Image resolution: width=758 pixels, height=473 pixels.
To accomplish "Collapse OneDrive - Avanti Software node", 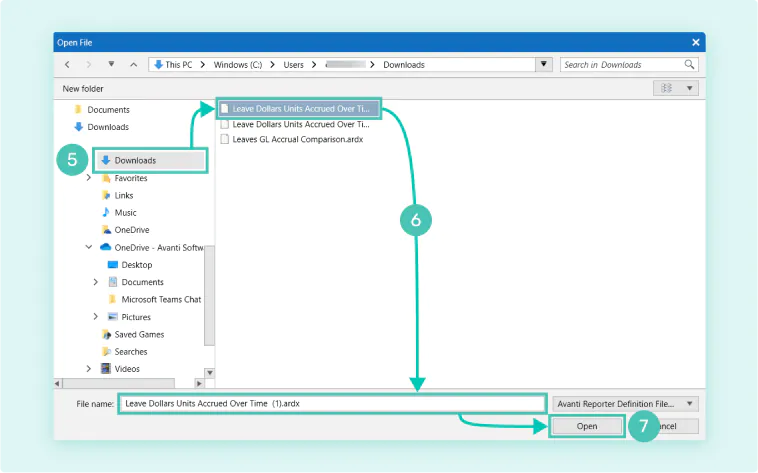I will pos(88,247).
